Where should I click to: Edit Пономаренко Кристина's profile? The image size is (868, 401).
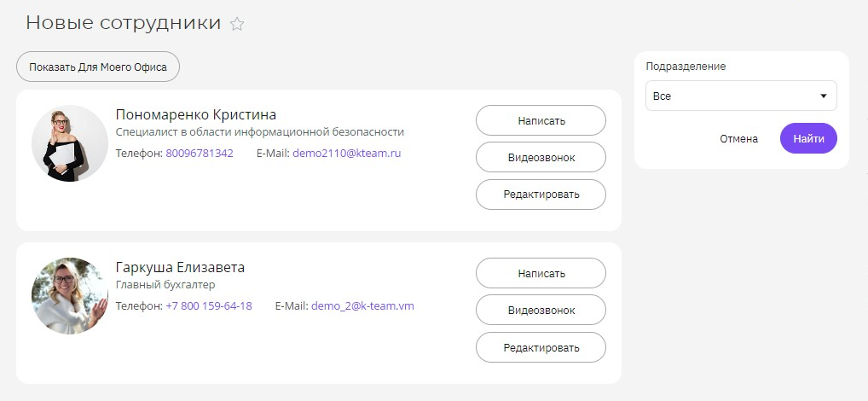(x=541, y=195)
